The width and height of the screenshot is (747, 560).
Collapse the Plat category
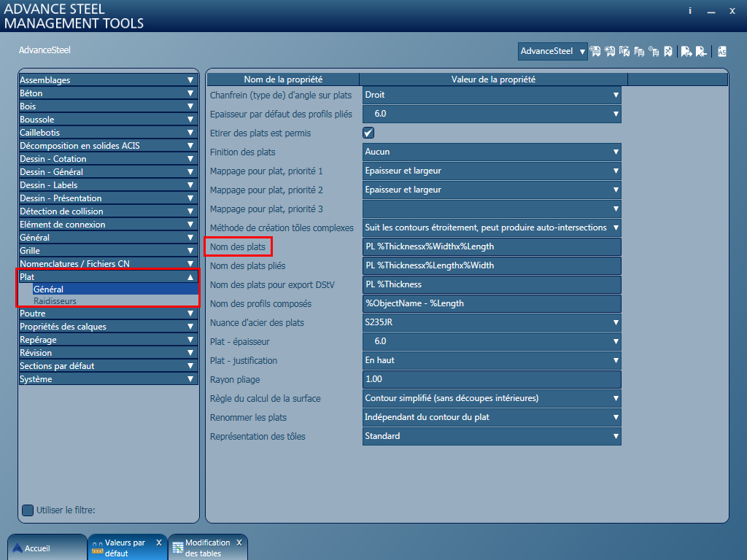pos(108,276)
